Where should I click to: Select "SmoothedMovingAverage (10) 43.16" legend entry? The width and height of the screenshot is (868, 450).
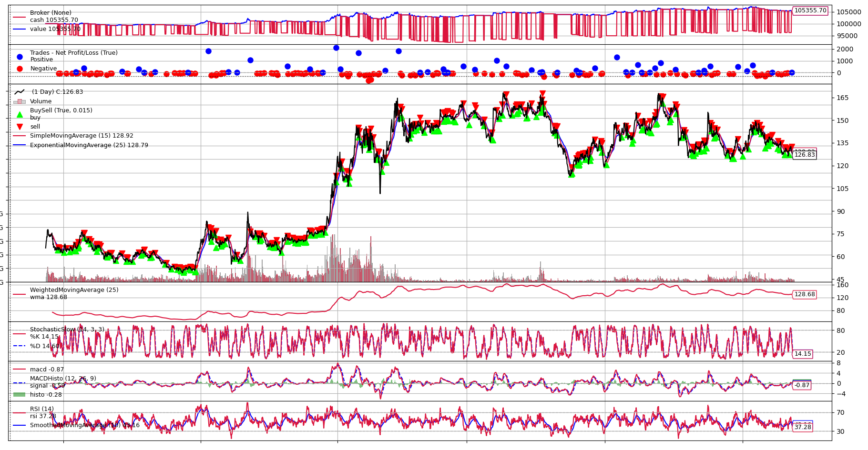[x=85, y=425]
